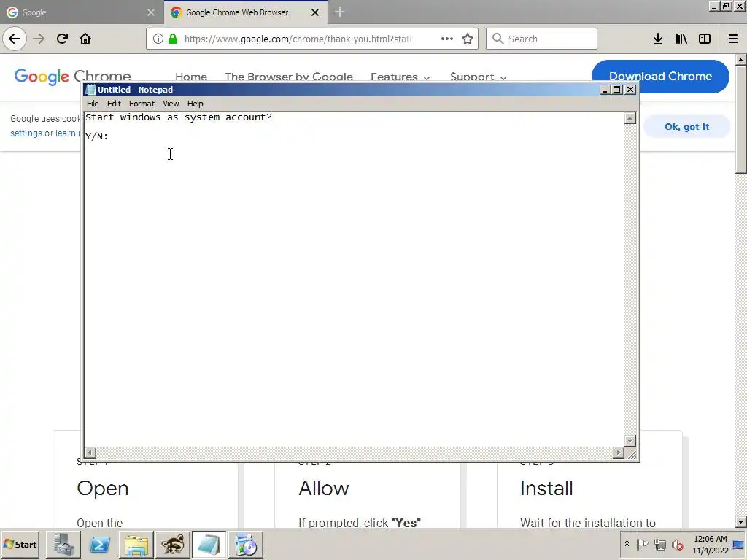Bookmark this page with the star icon

468,39
